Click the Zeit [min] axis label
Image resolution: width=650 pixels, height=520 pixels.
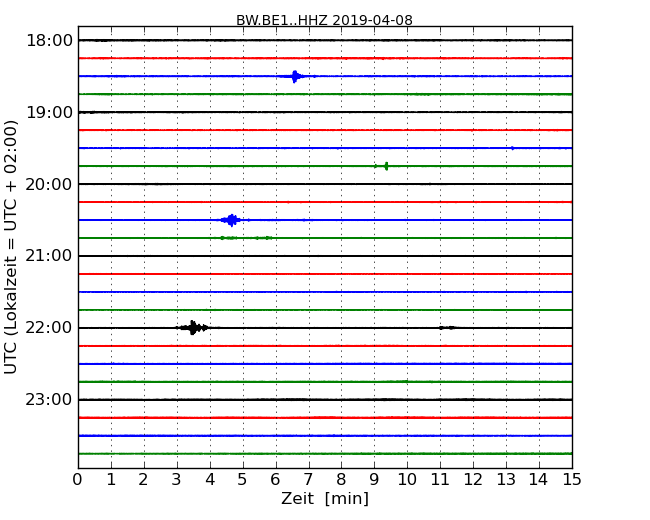pos(325,498)
